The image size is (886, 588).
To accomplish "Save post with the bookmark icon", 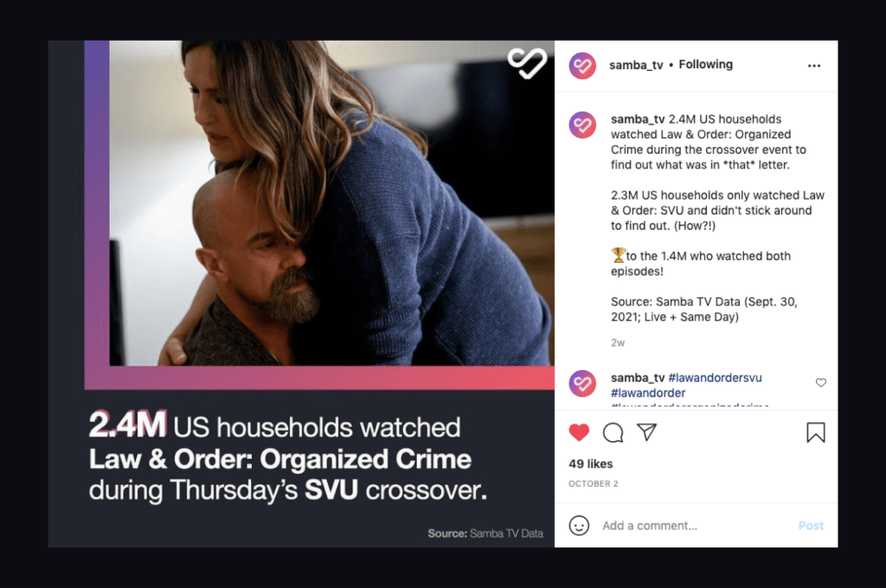I will pyautogui.click(x=815, y=432).
